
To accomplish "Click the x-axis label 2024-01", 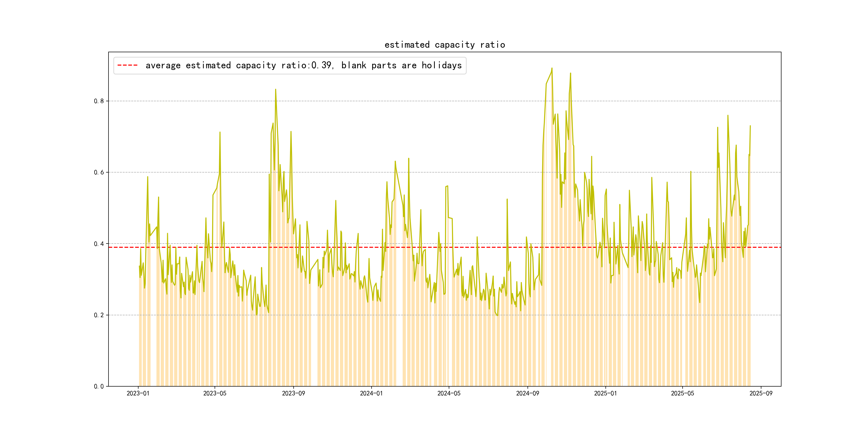I will [371, 393].
